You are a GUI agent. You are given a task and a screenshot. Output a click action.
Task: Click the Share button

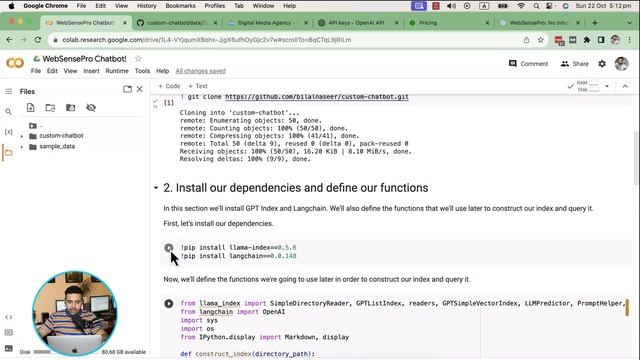(x=575, y=64)
